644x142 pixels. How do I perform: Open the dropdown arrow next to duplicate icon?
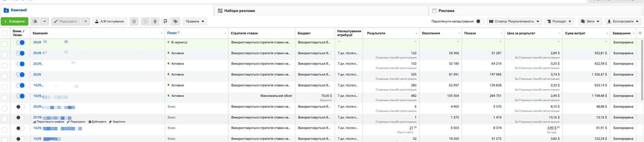tap(44, 21)
